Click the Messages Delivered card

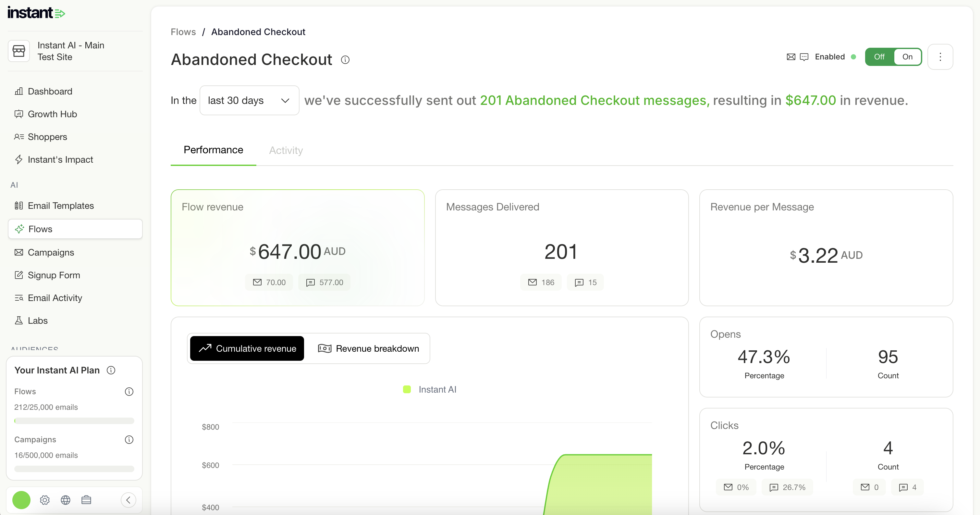pyautogui.click(x=562, y=248)
